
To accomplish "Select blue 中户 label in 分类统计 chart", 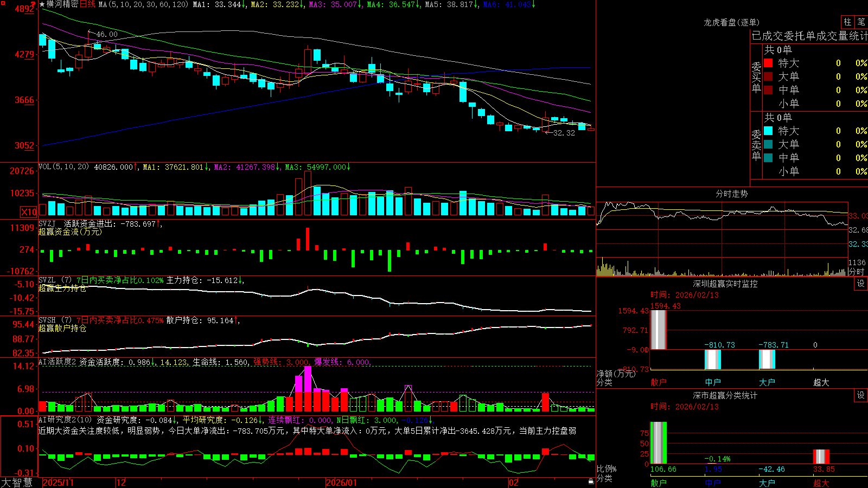I will (x=713, y=483).
